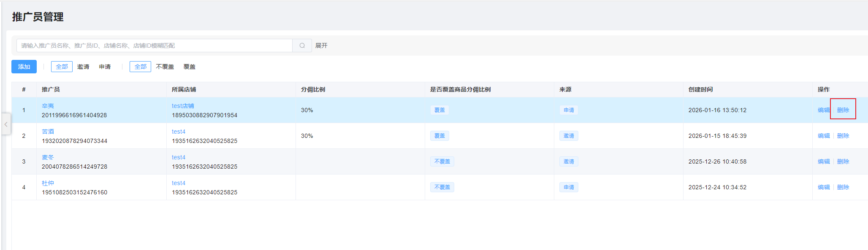This screenshot has width=868, height=250.
Task: Click the 不覆盖 tag in 麦冬 row
Action: point(442,161)
